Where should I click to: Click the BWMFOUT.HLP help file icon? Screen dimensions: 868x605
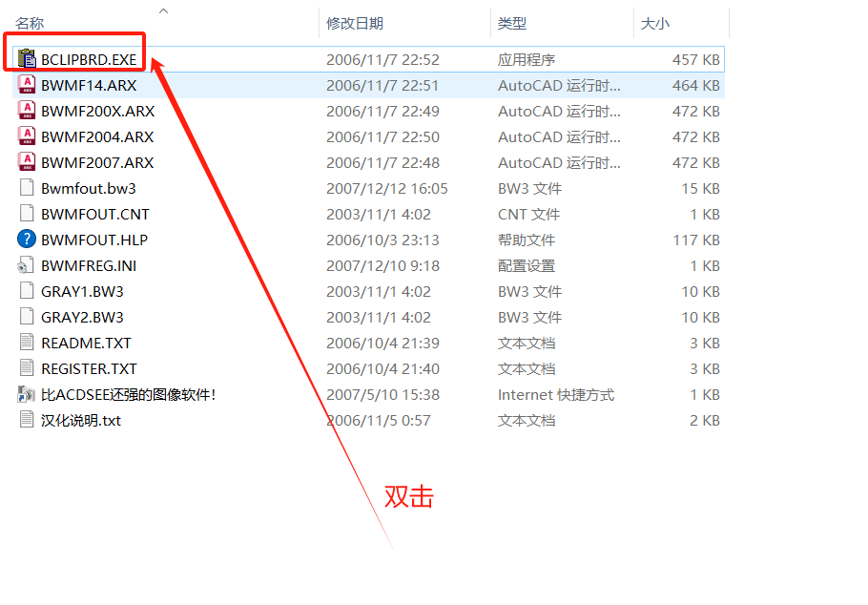(26, 239)
